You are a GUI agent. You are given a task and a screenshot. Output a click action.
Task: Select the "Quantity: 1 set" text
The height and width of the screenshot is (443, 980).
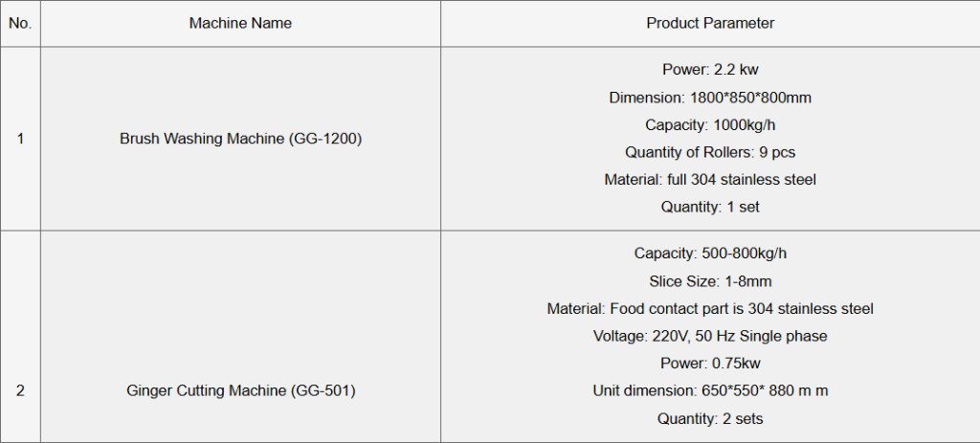pyautogui.click(x=710, y=207)
